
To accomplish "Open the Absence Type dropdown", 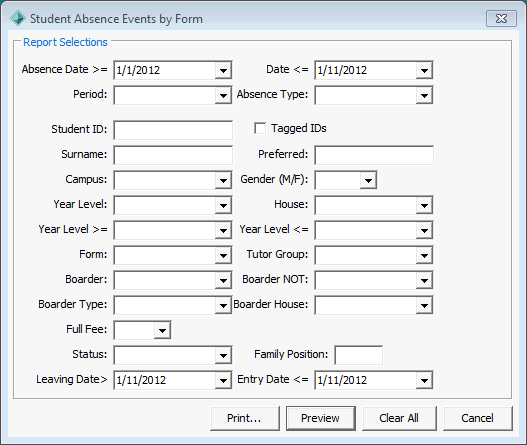I will pyautogui.click(x=424, y=95).
